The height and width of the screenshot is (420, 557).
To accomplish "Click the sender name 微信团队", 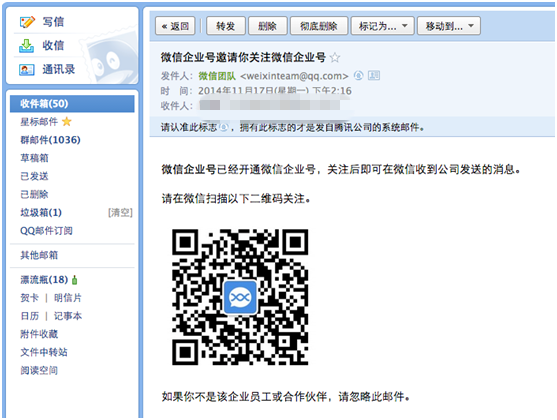I will pyautogui.click(x=217, y=76).
